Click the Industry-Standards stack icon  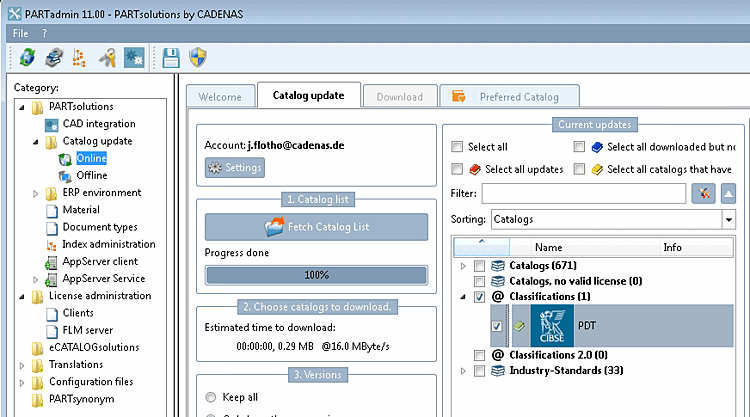tap(498, 371)
